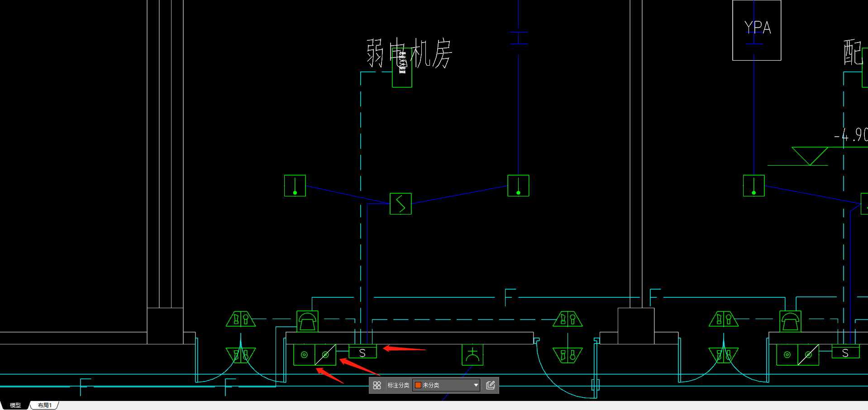868x410 pixels.
Task: Select the S box next to red arrow
Action: coord(362,352)
